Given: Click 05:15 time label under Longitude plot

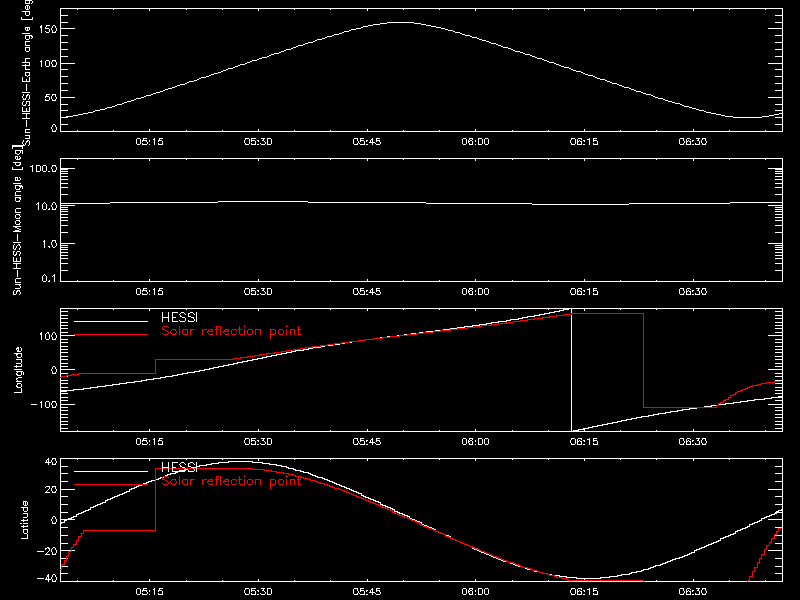Looking at the screenshot, I should (x=149, y=442).
